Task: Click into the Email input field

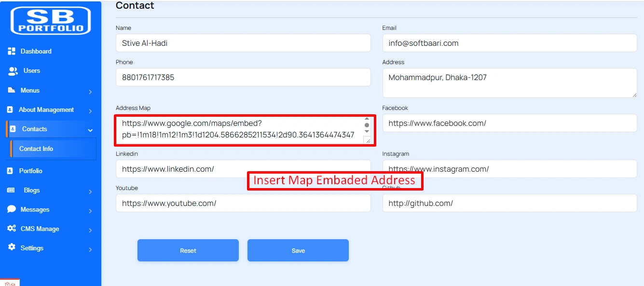Action: tap(509, 43)
